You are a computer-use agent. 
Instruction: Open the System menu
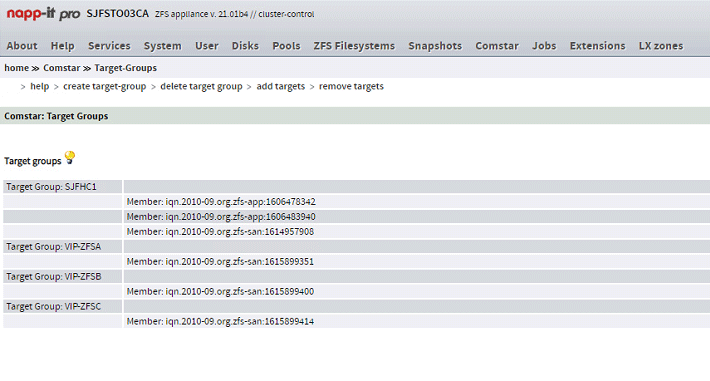163,46
